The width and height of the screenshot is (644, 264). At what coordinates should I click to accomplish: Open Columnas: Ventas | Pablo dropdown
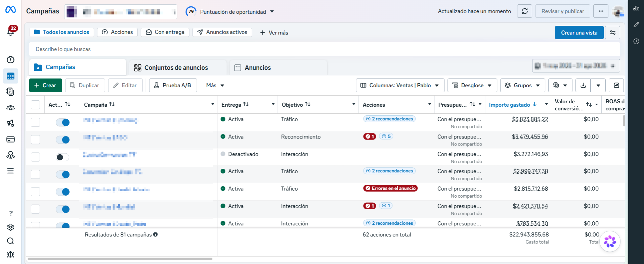[x=400, y=85]
